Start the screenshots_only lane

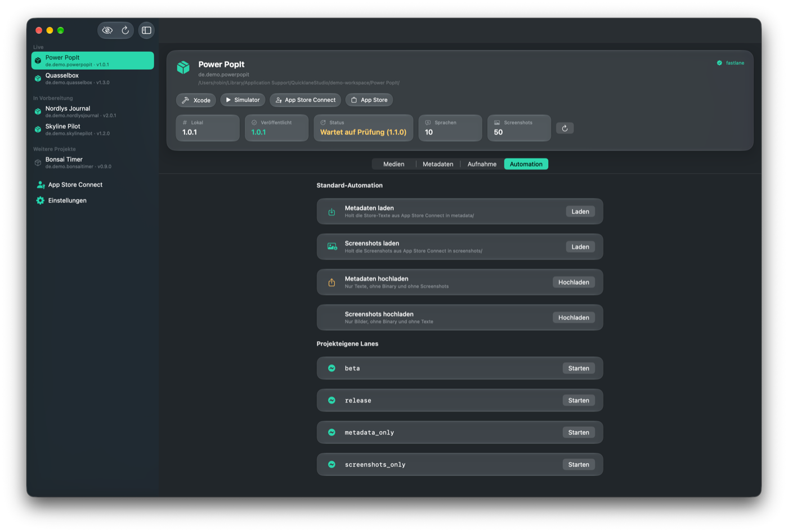coord(579,465)
